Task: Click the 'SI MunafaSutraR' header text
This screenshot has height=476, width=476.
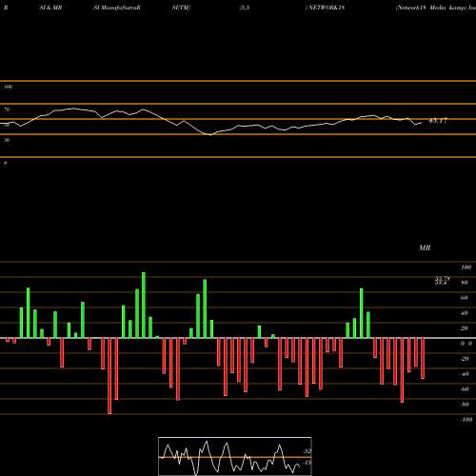Action: tap(117, 8)
